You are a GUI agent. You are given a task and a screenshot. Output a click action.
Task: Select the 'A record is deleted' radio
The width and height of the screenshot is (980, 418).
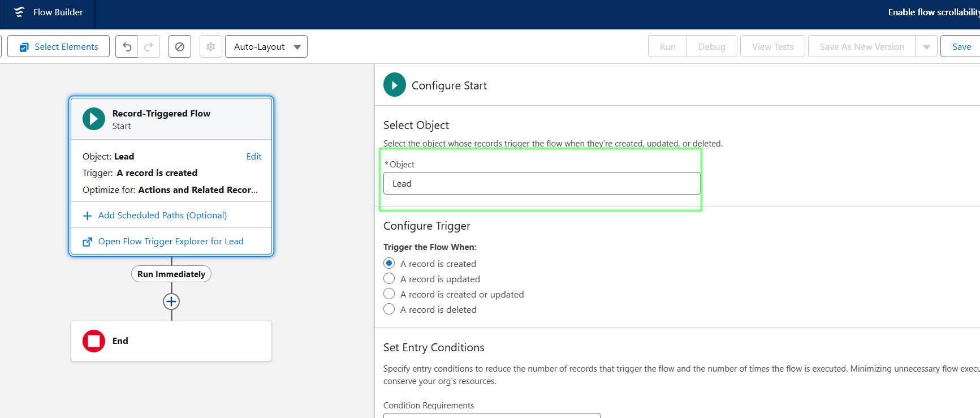(389, 309)
